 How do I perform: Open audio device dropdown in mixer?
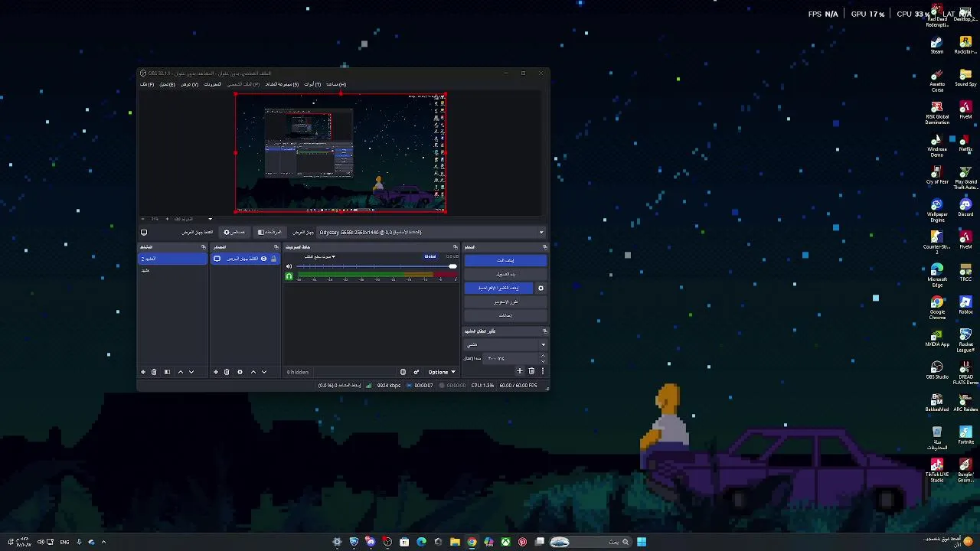(x=320, y=256)
